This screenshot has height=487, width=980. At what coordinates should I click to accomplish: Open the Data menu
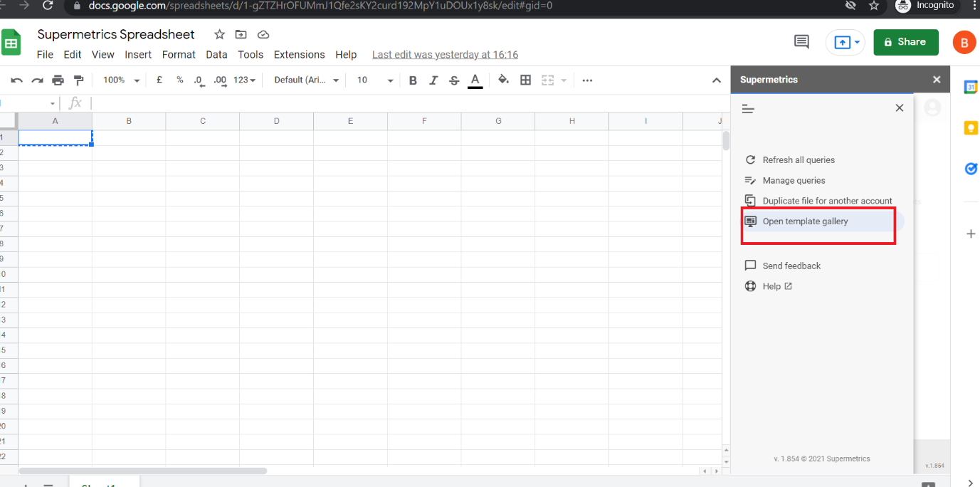(x=216, y=55)
